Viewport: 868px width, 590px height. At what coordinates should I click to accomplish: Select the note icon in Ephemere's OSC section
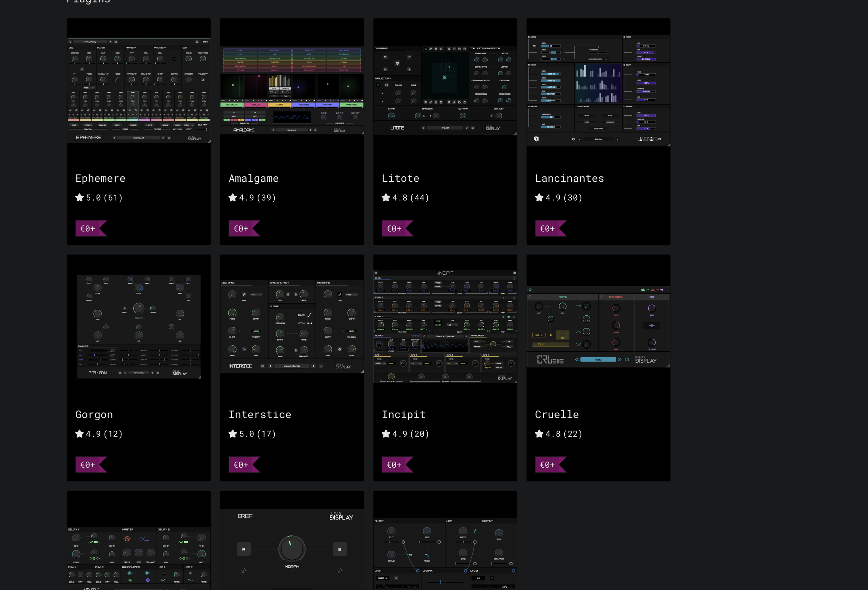tap(82, 69)
